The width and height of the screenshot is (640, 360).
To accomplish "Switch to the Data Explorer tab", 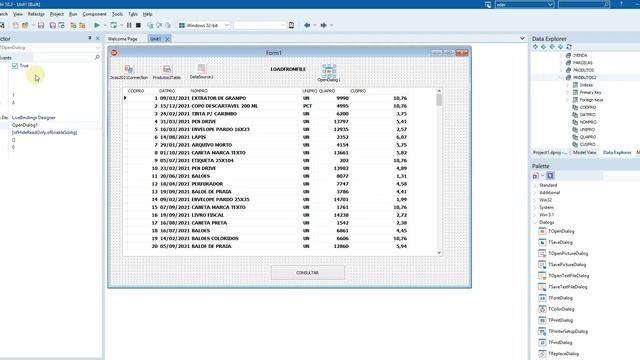I will tap(617, 152).
